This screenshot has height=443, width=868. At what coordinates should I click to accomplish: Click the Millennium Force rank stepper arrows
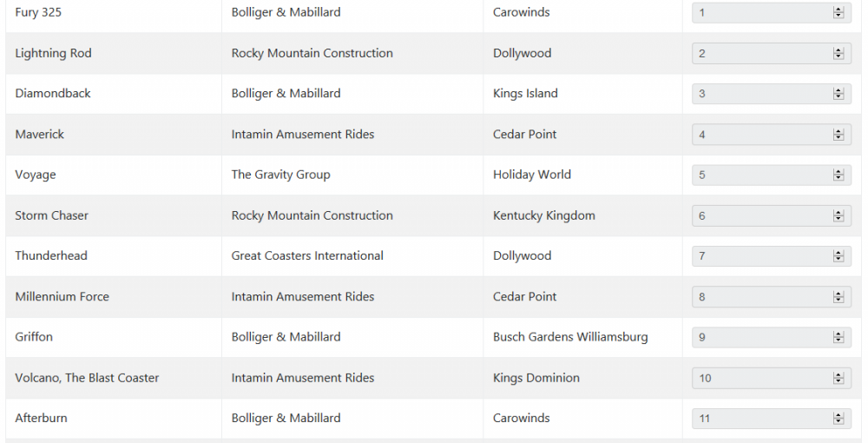(x=838, y=297)
